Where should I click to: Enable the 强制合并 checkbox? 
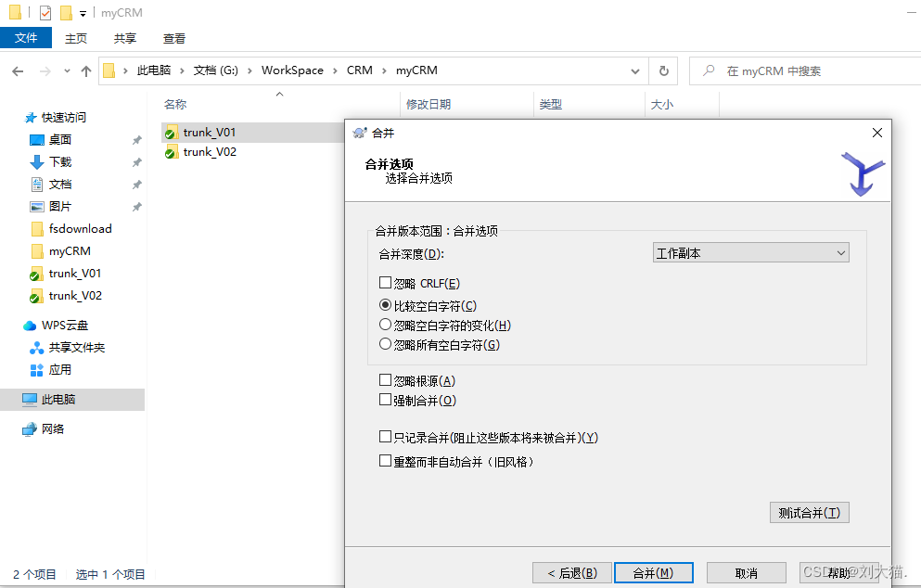[x=385, y=400]
